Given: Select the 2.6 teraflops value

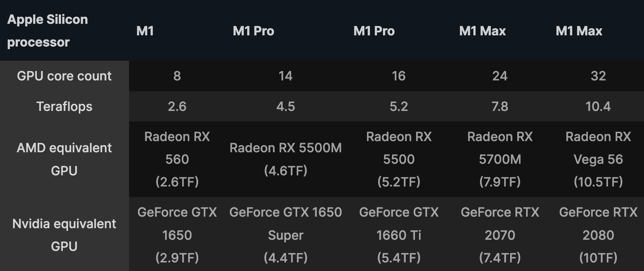Looking at the screenshot, I should tap(177, 106).
